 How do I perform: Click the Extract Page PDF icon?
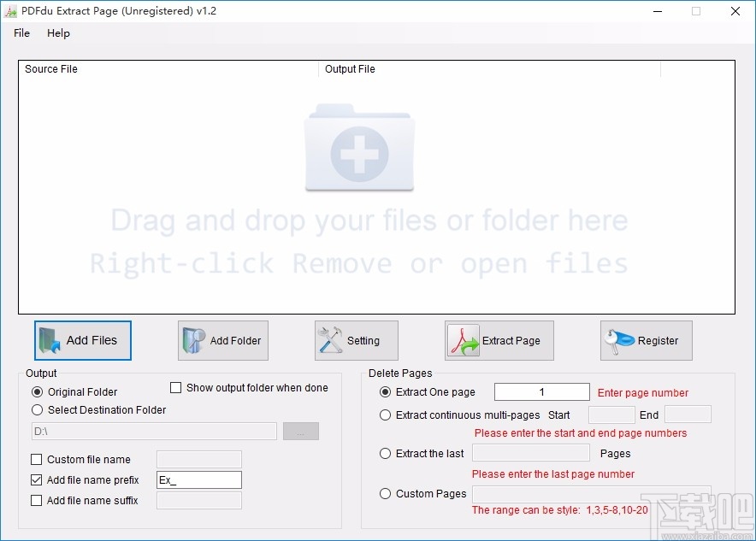[464, 340]
